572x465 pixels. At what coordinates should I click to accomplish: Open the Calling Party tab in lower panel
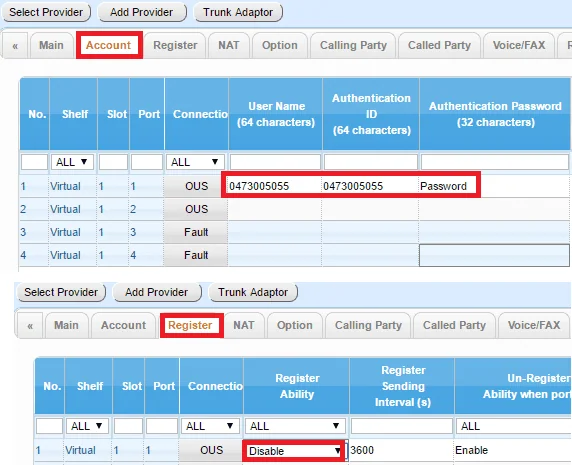point(368,325)
